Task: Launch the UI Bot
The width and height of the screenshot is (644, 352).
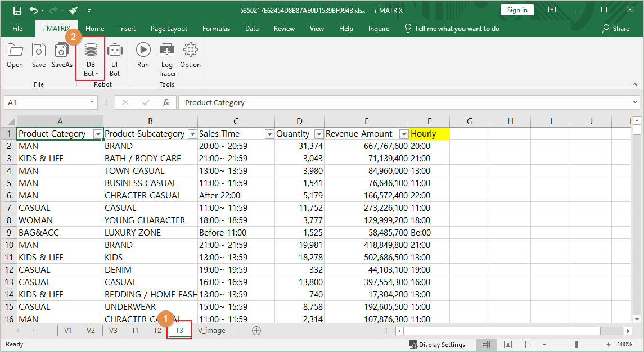Action: coord(115,59)
